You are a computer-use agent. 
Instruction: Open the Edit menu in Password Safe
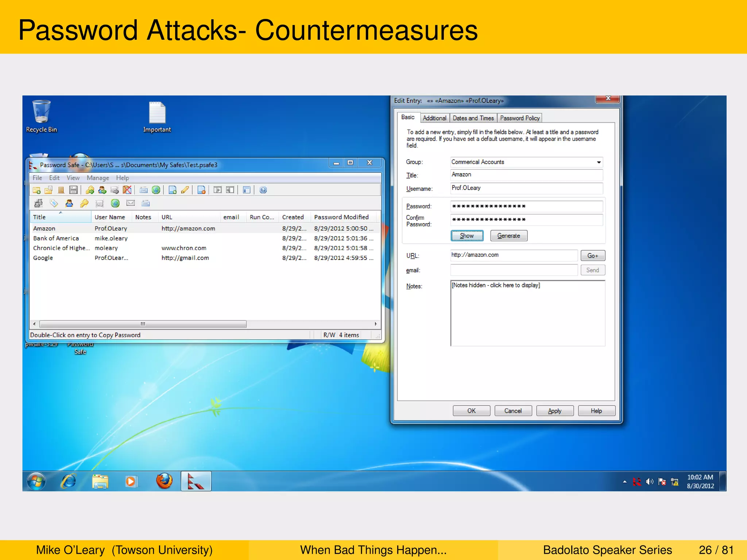click(x=54, y=178)
